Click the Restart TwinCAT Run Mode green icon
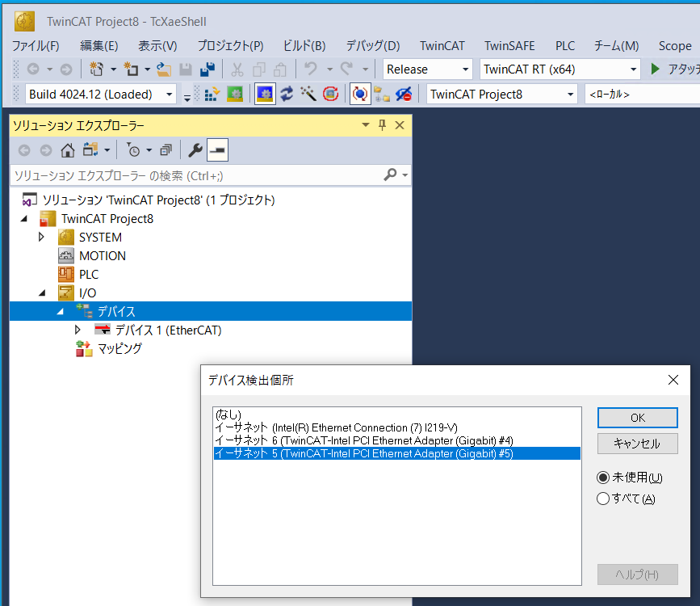Image resolution: width=700 pixels, height=606 pixels. 235,95
